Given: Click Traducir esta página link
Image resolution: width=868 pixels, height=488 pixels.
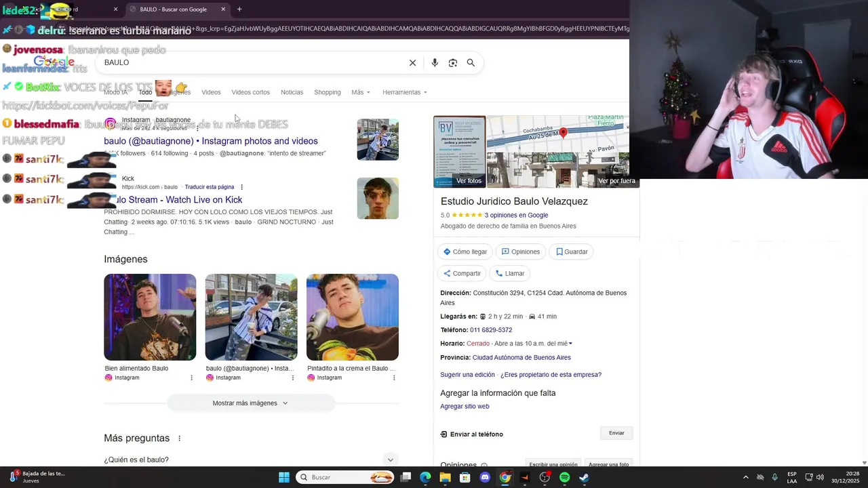Looking at the screenshot, I should tap(210, 187).
